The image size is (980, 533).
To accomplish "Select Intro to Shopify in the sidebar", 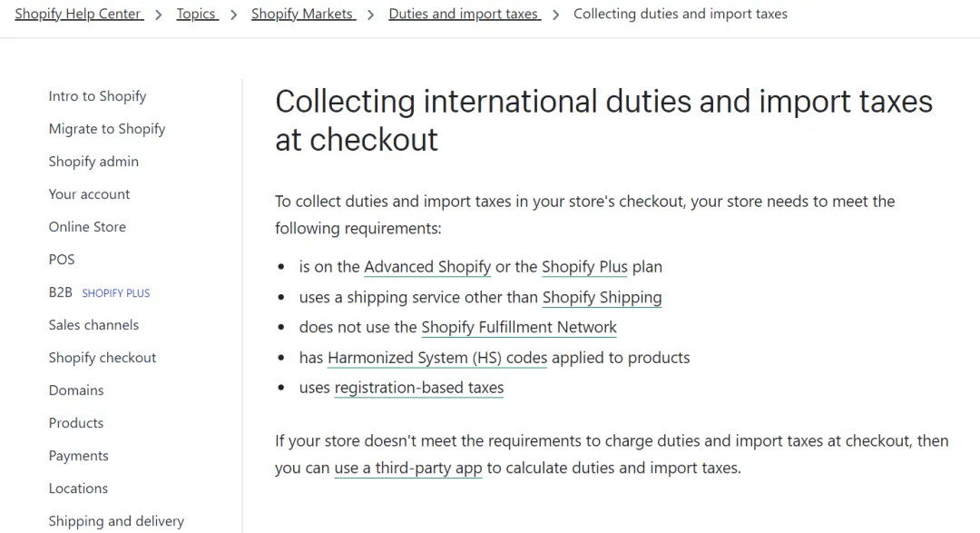I will (x=97, y=96).
